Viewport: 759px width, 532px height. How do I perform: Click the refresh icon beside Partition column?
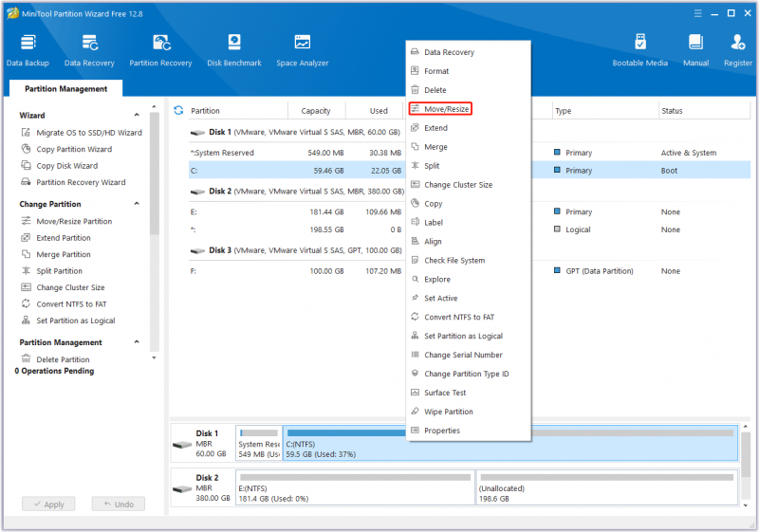tap(178, 110)
